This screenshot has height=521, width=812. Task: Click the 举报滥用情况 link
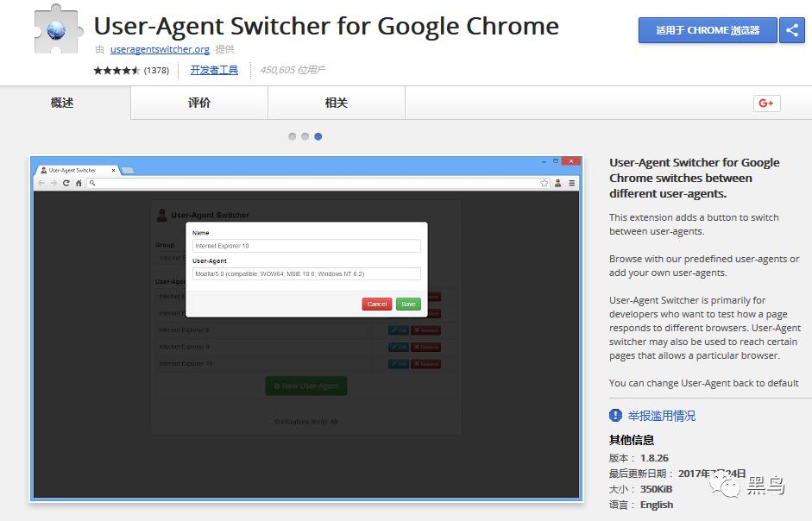pyautogui.click(x=661, y=416)
